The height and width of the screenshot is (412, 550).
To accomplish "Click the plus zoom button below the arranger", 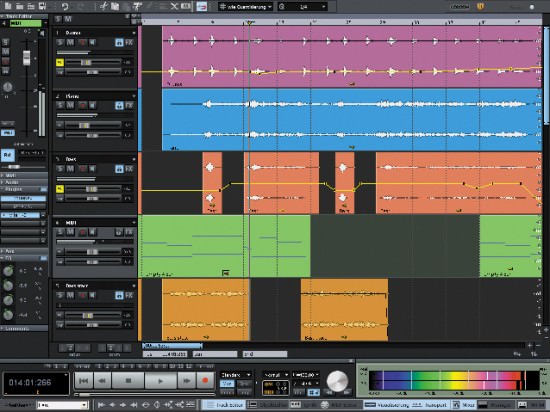I will click(530, 346).
